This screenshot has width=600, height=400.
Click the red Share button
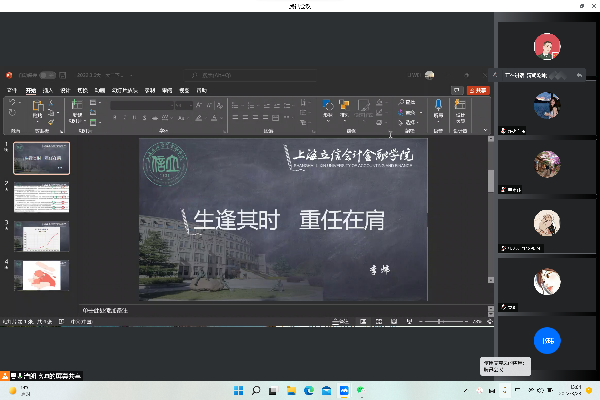click(479, 90)
